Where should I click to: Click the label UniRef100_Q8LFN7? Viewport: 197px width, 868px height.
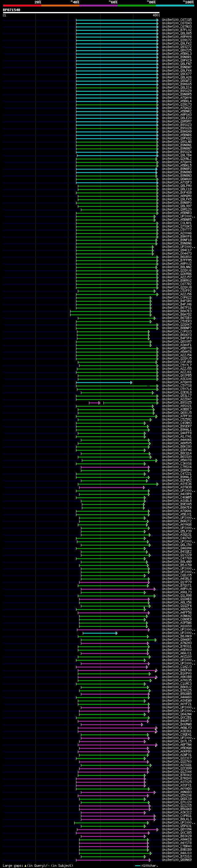click(177, 64)
